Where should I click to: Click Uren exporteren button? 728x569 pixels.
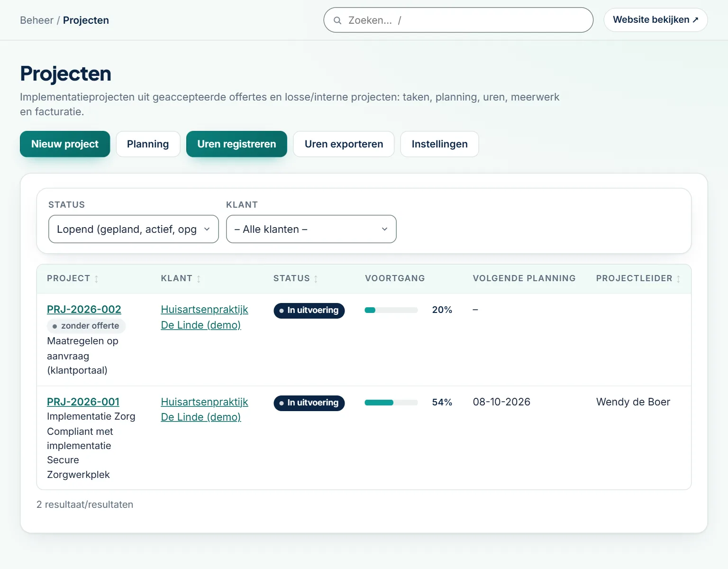tap(344, 144)
